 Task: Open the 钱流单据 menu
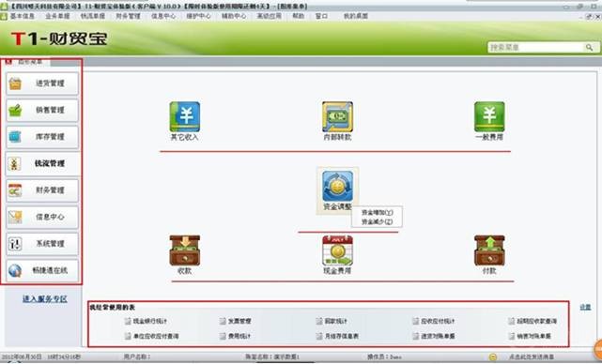(x=93, y=16)
